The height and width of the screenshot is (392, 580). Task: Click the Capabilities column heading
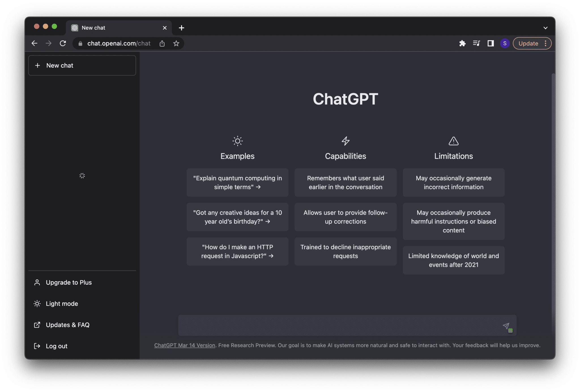346,156
